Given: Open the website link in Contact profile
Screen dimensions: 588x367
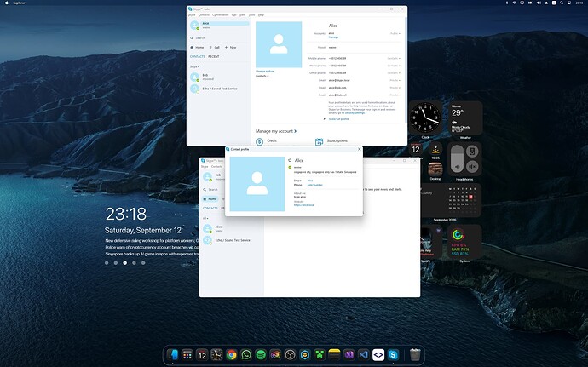Looking at the screenshot, I should [x=304, y=205].
